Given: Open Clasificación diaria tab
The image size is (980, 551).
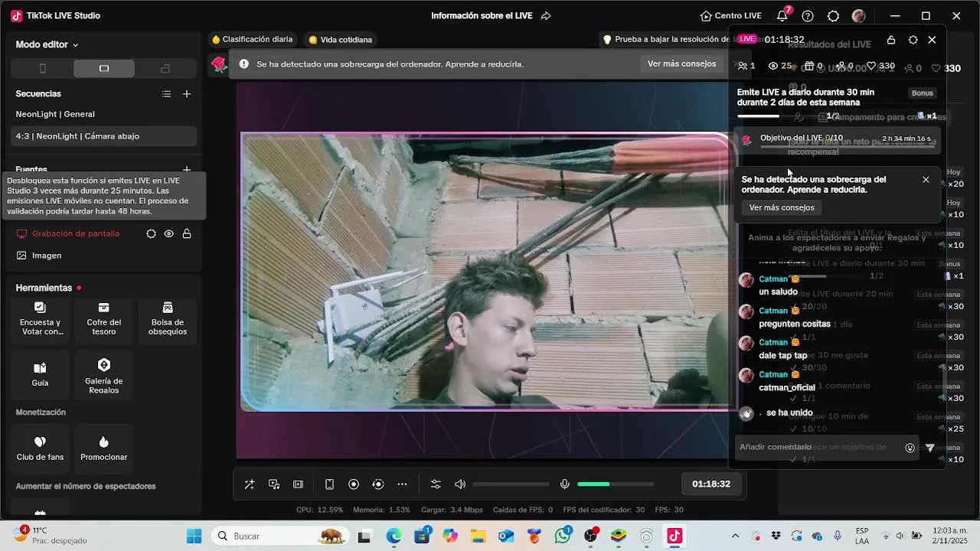Looking at the screenshot, I should [253, 39].
